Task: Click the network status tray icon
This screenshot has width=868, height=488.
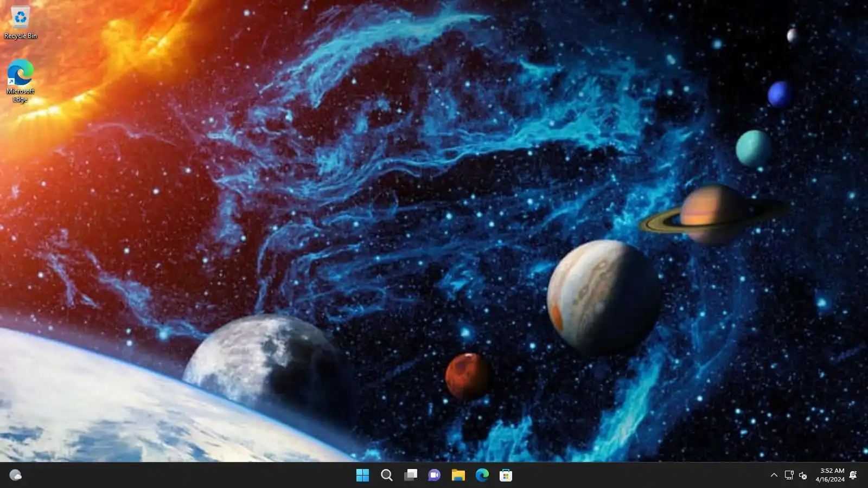Action: (x=789, y=476)
